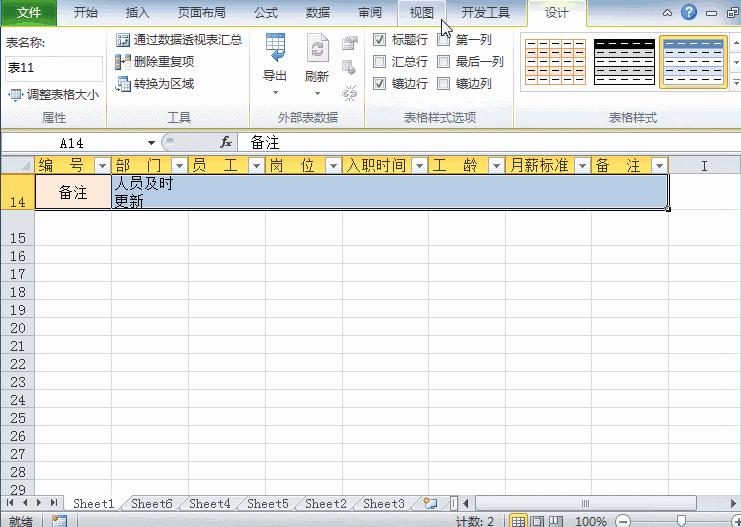Open the 月薪标准 column filter dropdown

(x=582, y=166)
